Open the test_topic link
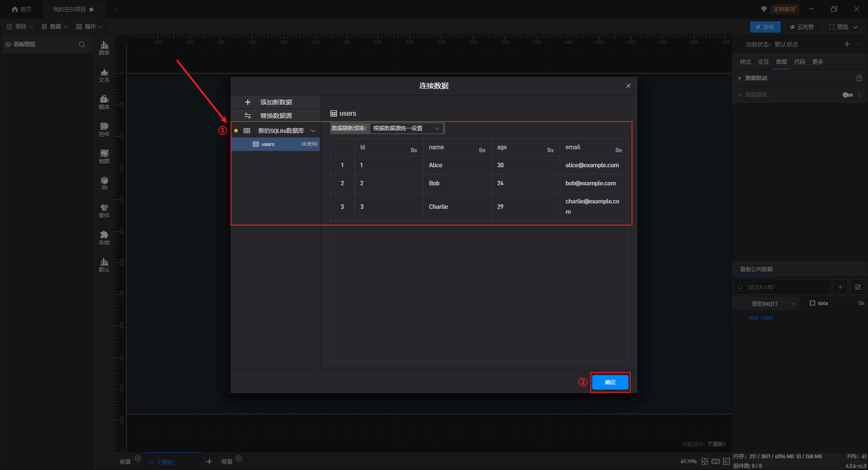The width and height of the screenshot is (868, 470). click(x=761, y=318)
